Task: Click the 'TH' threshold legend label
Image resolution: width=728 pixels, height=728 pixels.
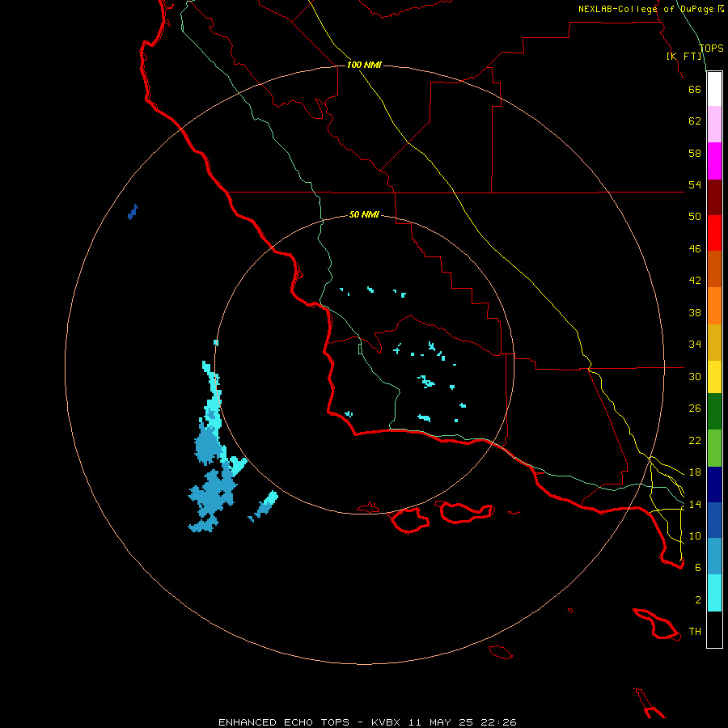Action: 695,632
